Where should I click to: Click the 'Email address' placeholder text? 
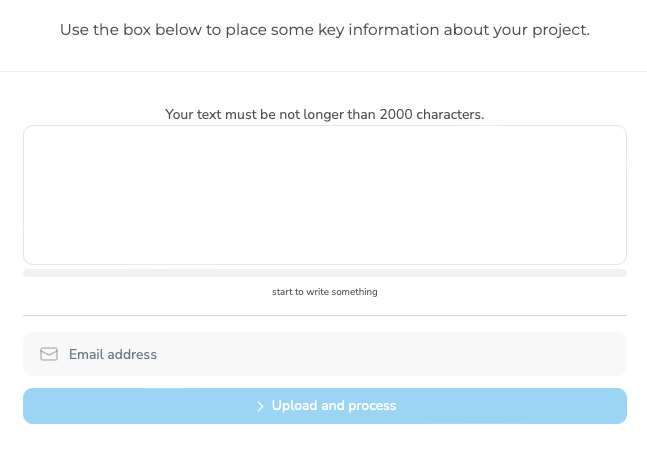(113, 354)
